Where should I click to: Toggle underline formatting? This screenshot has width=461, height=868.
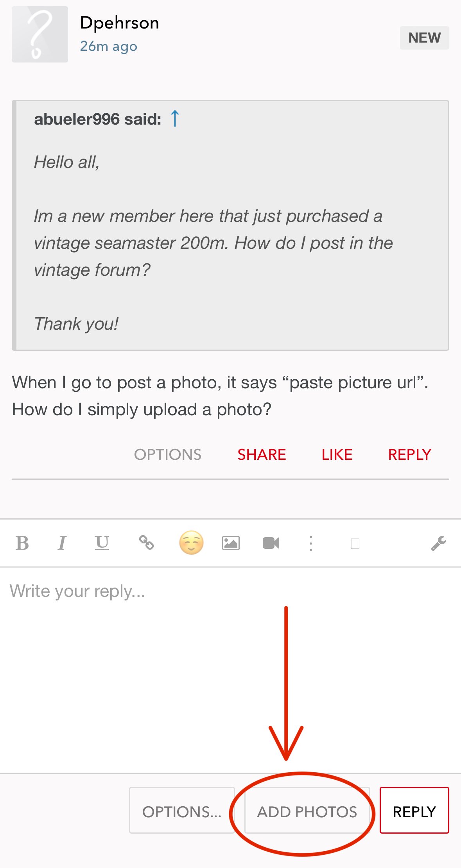coord(102,543)
